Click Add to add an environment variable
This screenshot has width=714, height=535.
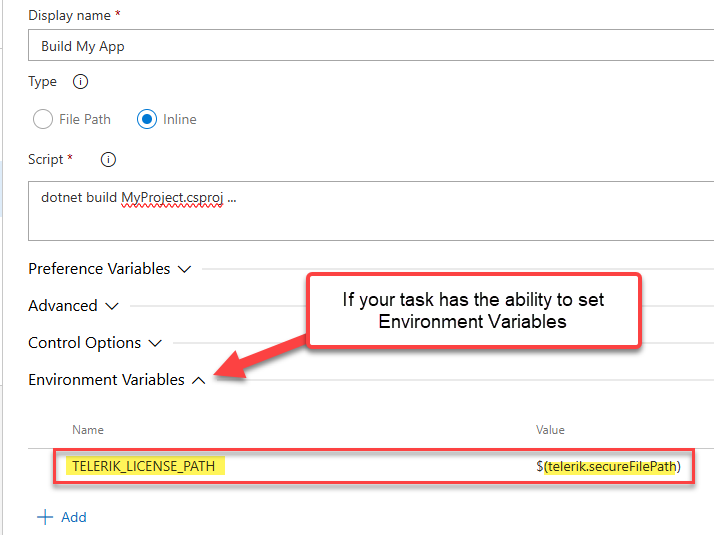pyautogui.click(x=74, y=517)
